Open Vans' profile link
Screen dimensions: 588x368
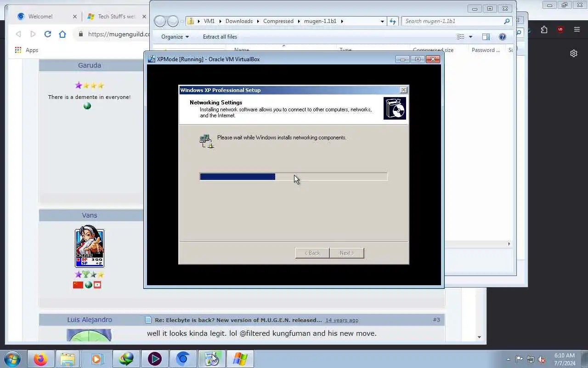(x=90, y=215)
